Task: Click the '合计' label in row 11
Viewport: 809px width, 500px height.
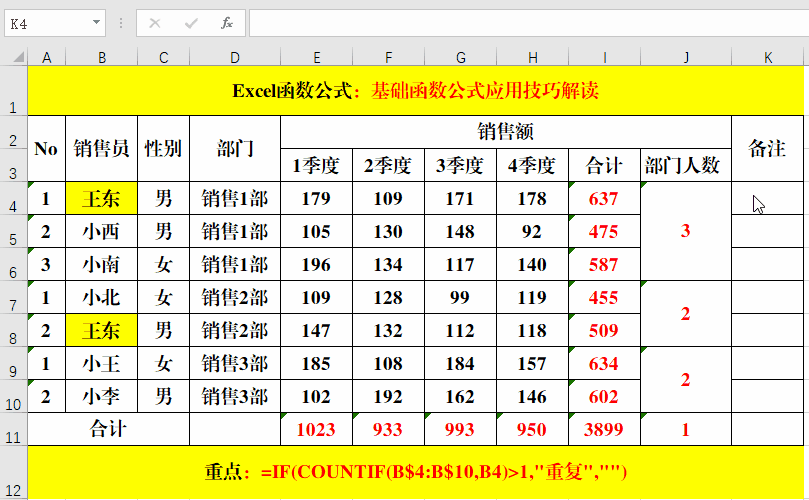Action: [x=108, y=429]
